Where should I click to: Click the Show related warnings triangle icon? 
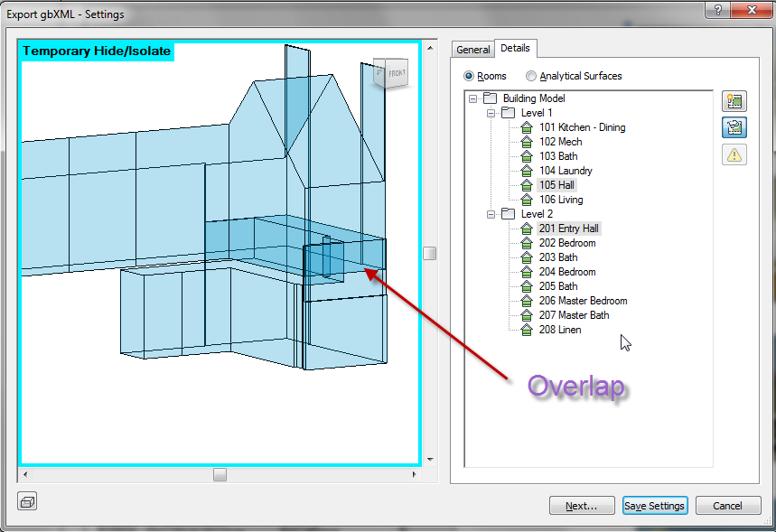pyautogui.click(x=734, y=154)
